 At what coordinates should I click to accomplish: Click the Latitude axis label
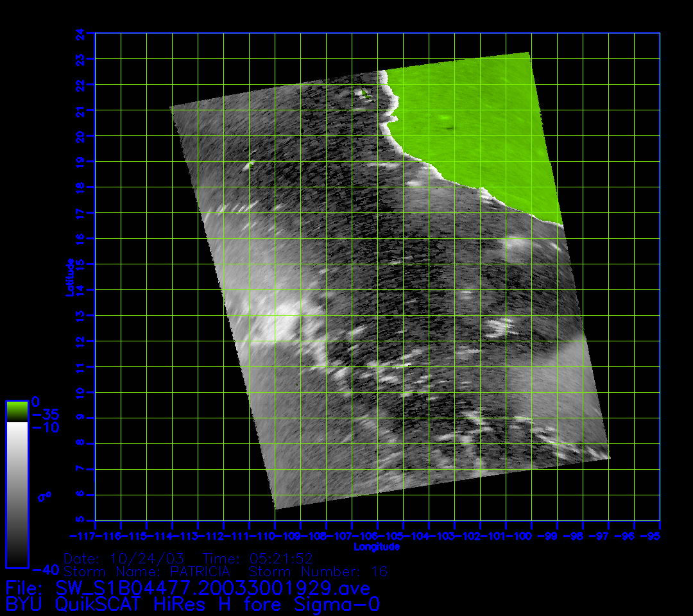point(70,277)
